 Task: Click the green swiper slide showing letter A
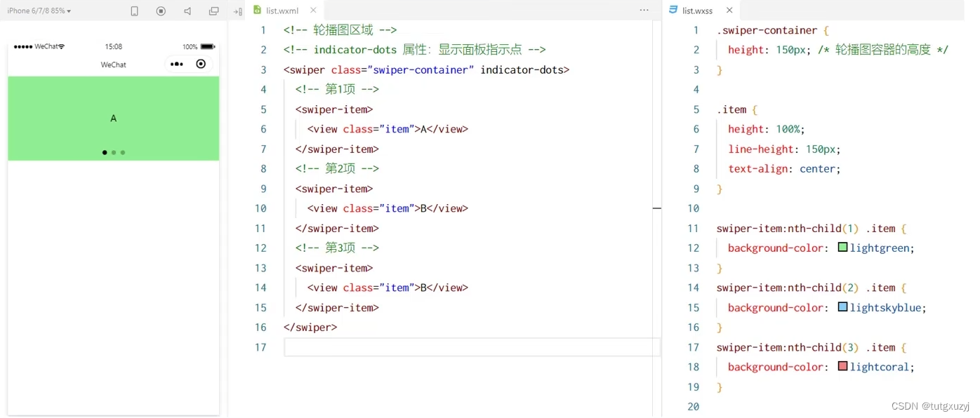pyautogui.click(x=113, y=118)
